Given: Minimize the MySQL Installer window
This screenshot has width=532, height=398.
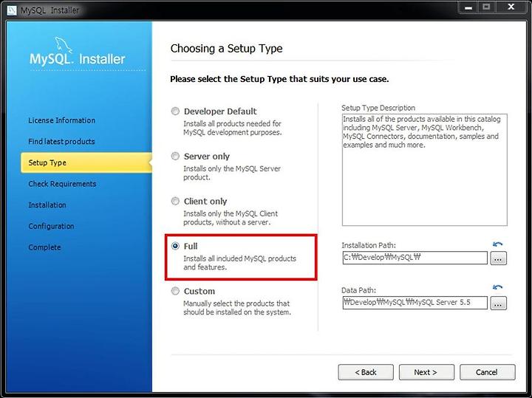Looking at the screenshot, I should (x=469, y=7).
